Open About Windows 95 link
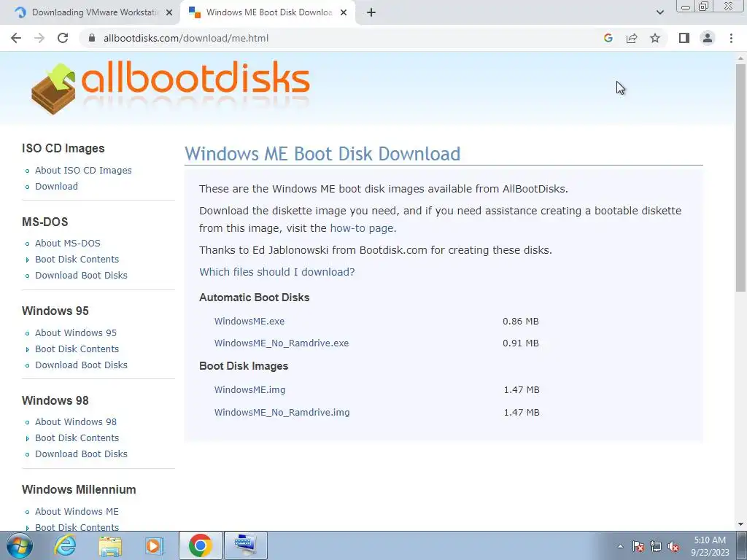 point(76,332)
